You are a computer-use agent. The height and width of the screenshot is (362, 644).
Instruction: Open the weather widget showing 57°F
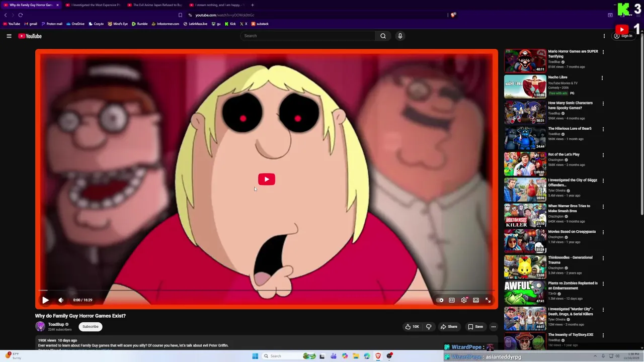(14, 356)
